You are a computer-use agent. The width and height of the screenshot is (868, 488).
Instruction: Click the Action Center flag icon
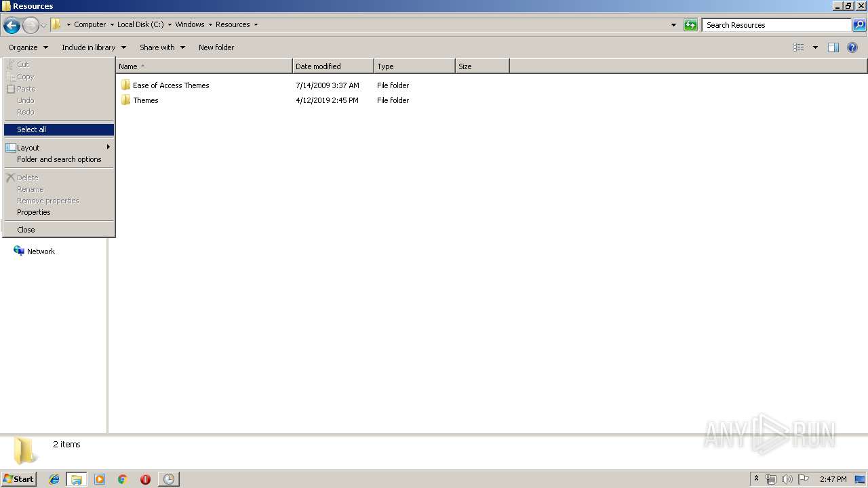tap(803, 479)
